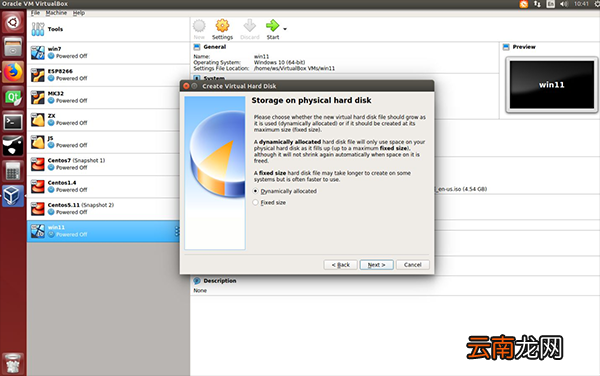Viewport: 600px width, 376px height.
Task: Select Centos7 (Snapshot 1) machine
Action: (108, 164)
